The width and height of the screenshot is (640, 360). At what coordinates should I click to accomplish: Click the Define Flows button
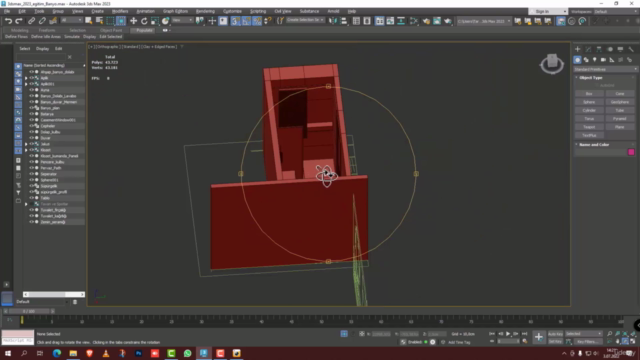tap(16, 37)
